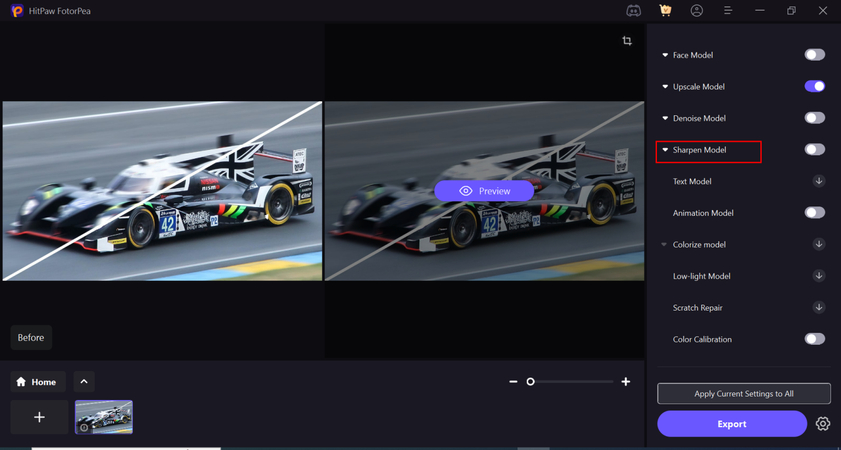Viewport: 841px width, 450px height.
Task: Zoom in with the plus icon
Action: pyautogui.click(x=625, y=382)
